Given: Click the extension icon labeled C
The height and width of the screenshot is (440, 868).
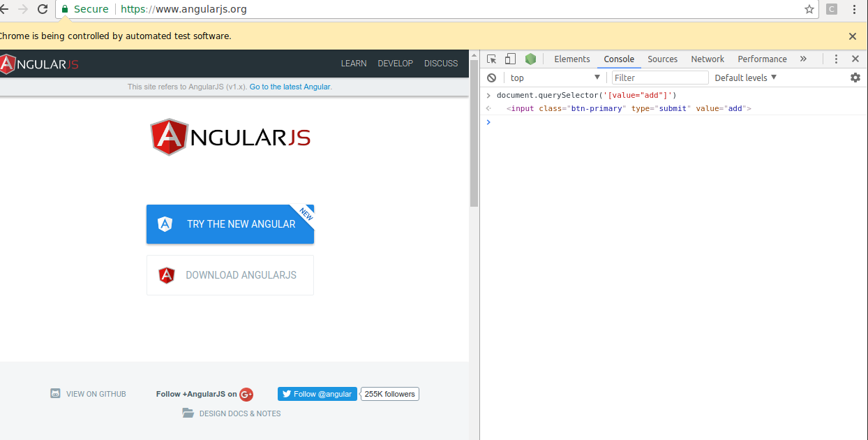Looking at the screenshot, I should coord(831,9).
